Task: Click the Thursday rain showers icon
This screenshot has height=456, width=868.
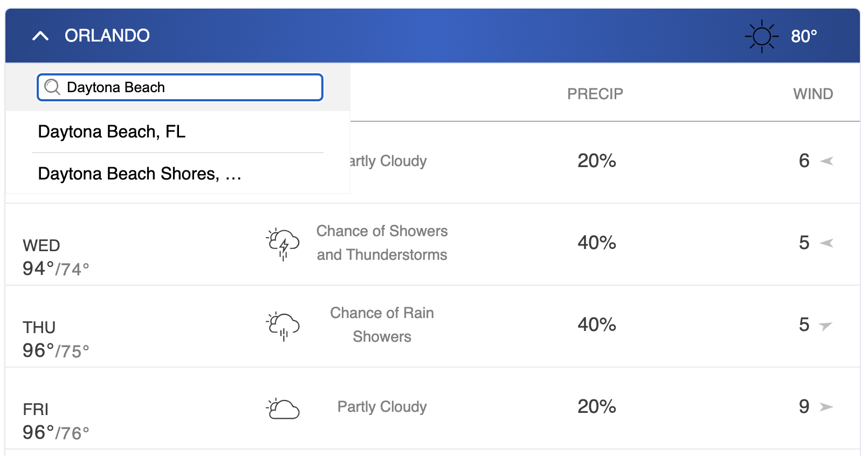Action: pyautogui.click(x=283, y=326)
